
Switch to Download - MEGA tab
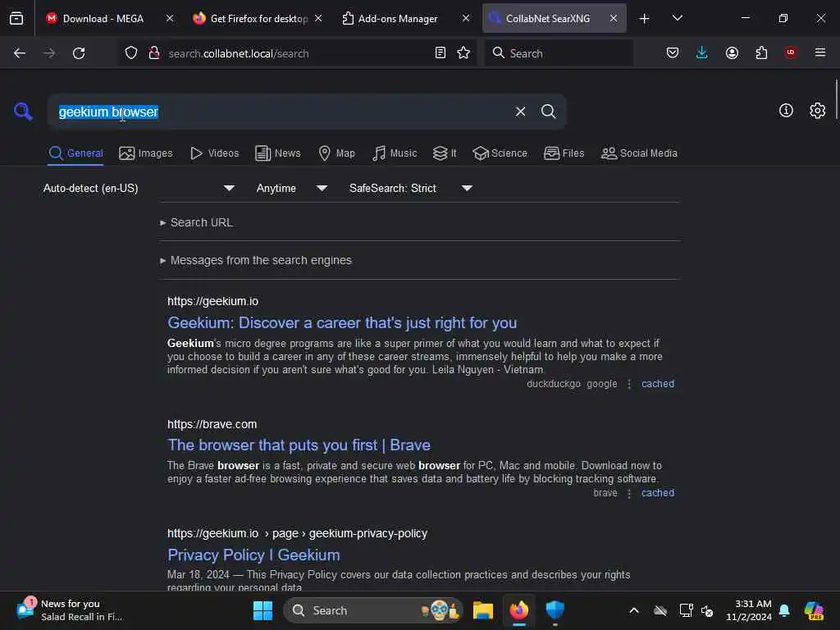point(103,19)
